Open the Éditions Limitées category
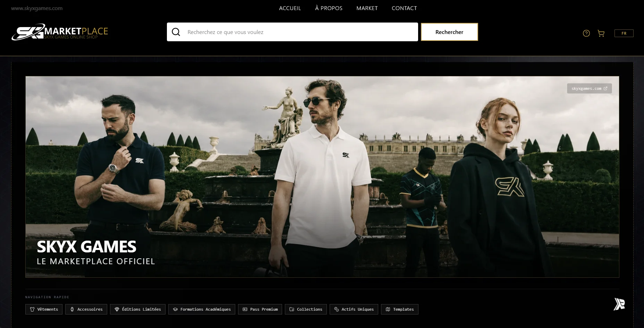 [x=138, y=309]
